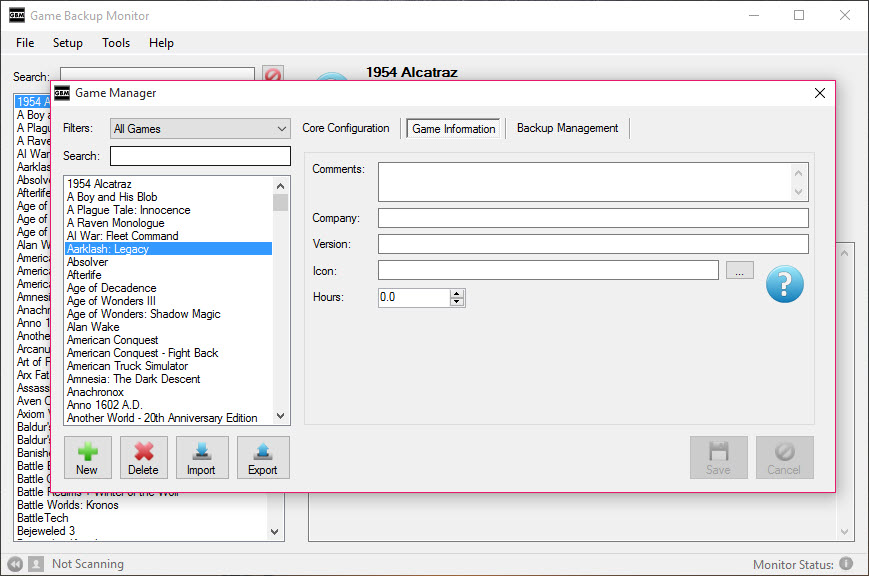The width and height of the screenshot is (869, 576).
Task: Select American Conquest - Fight Back
Action: (142, 353)
